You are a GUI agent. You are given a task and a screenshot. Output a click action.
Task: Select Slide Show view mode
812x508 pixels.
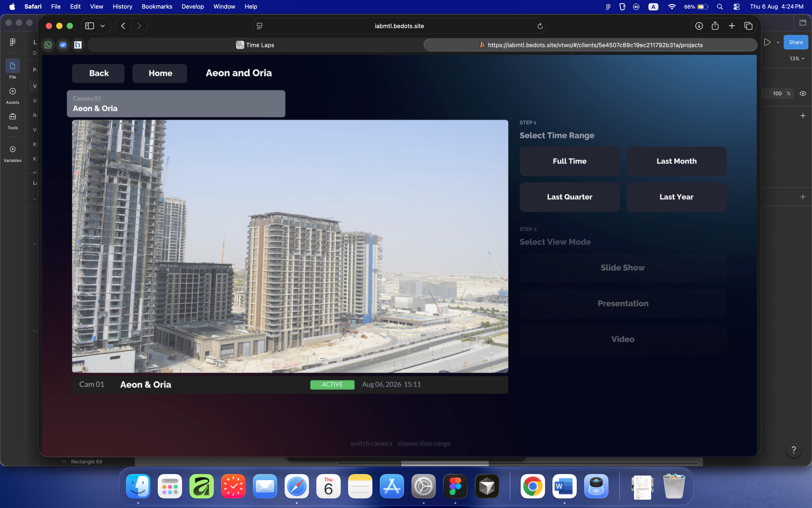[x=623, y=268]
